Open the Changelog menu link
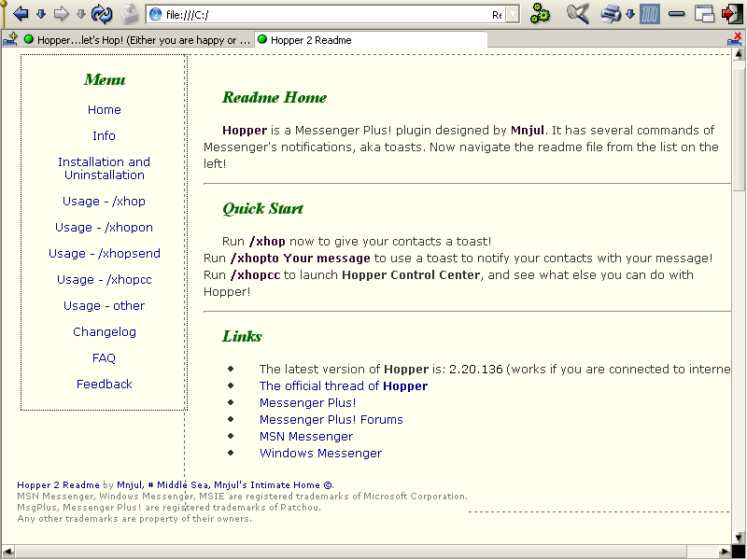 (105, 332)
